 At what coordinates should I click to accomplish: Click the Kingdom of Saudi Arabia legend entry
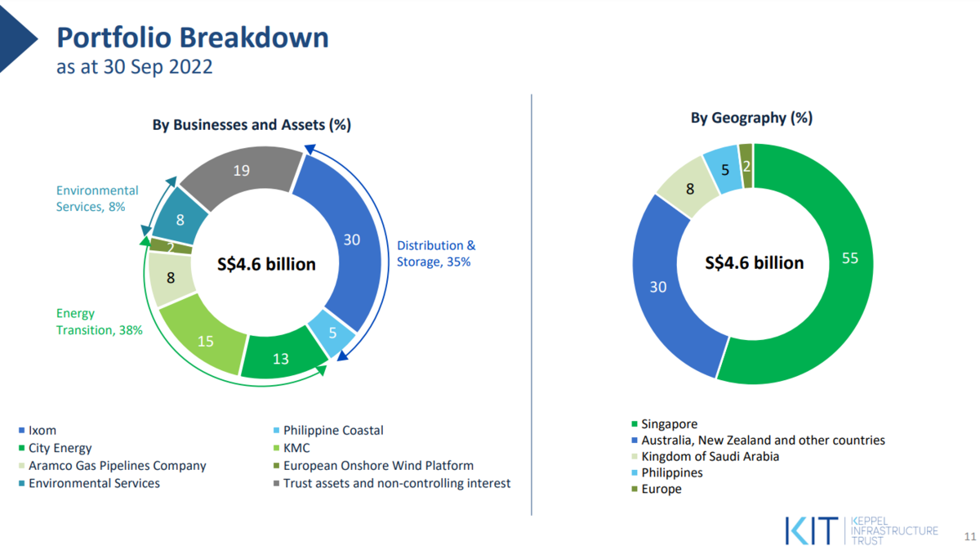click(705, 456)
